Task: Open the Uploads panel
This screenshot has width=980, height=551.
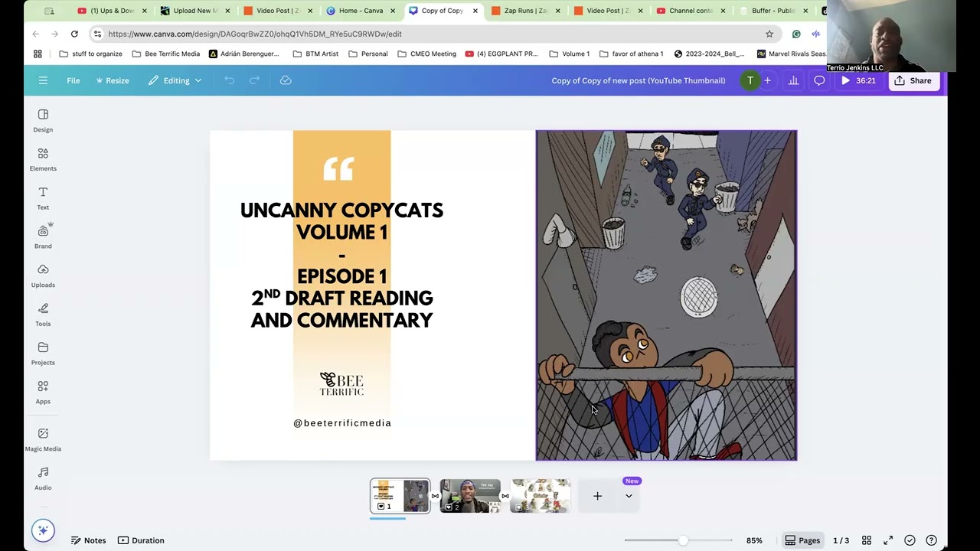Action: click(43, 275)
